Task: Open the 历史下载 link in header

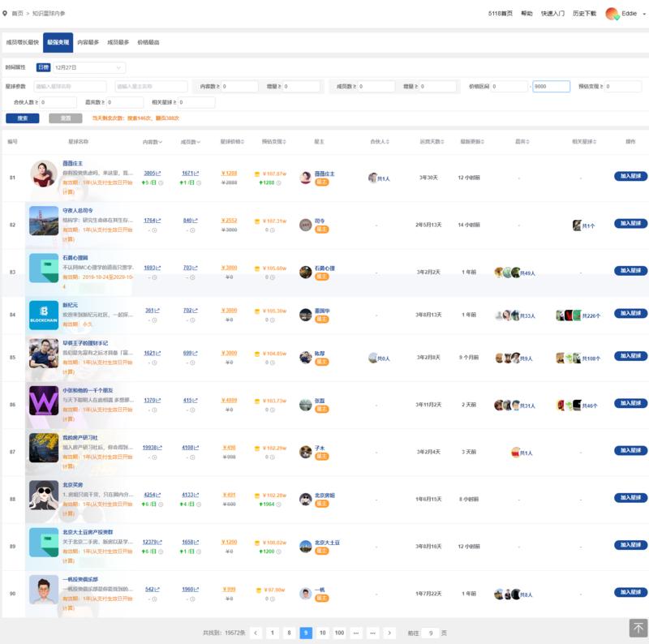Action: point(584,14)
